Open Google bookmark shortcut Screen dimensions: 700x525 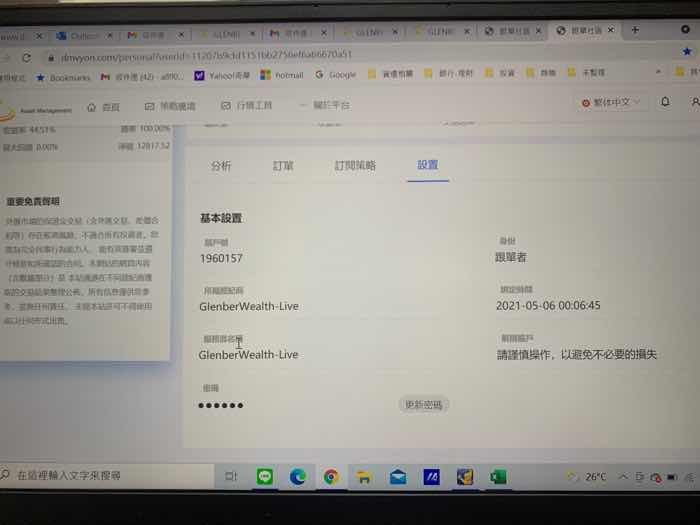(336, 75)
